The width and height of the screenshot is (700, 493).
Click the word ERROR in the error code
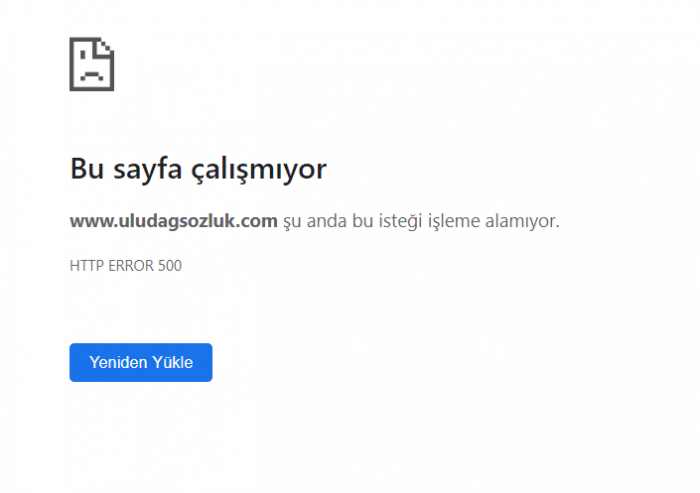click(131, 266)
